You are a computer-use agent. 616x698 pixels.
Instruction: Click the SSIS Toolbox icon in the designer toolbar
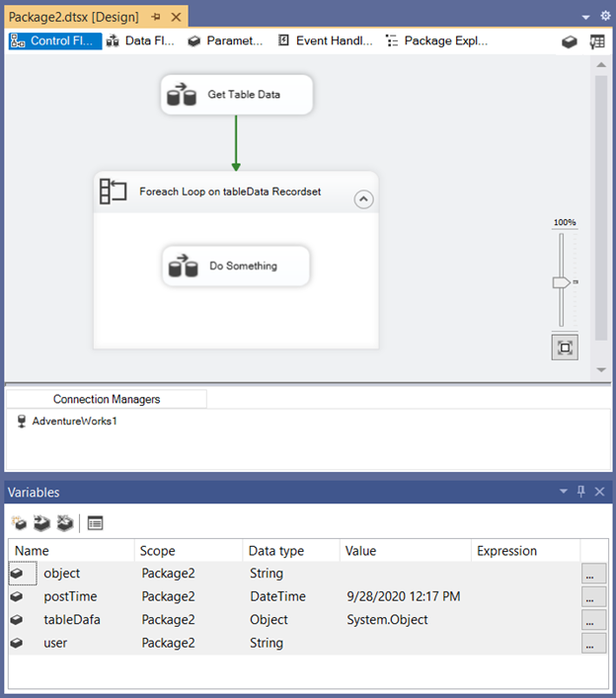click(x=597, y=41)
